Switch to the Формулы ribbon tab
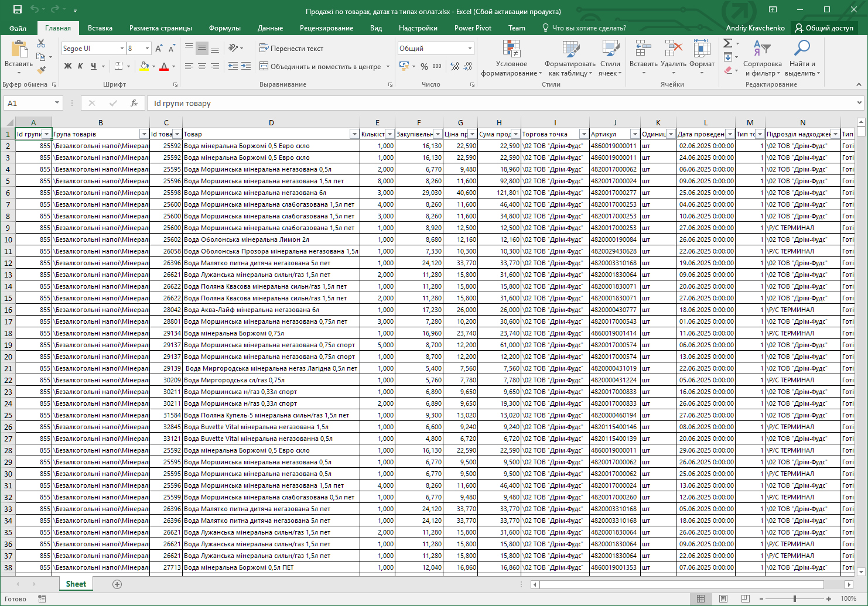868x606 pixels. tap(225, 28)
